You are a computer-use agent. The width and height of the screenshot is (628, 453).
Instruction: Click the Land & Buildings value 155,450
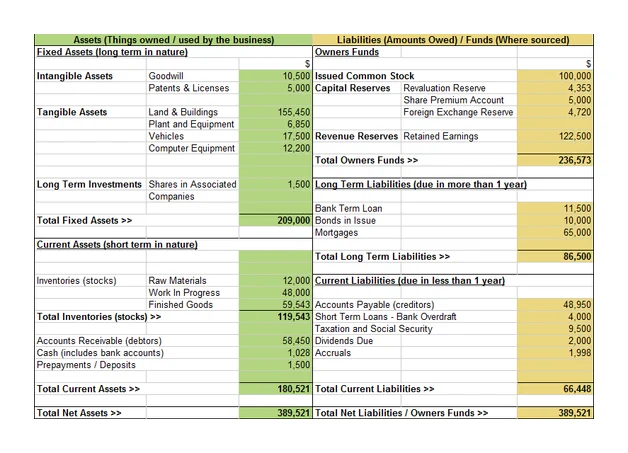pos(294,112)
